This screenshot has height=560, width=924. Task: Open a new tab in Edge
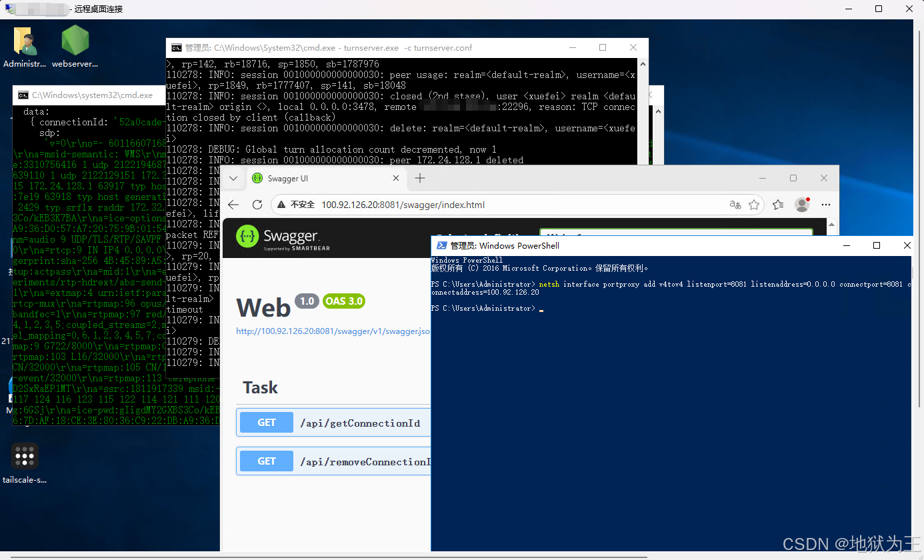pyautogui.click(x=420, y=178)
